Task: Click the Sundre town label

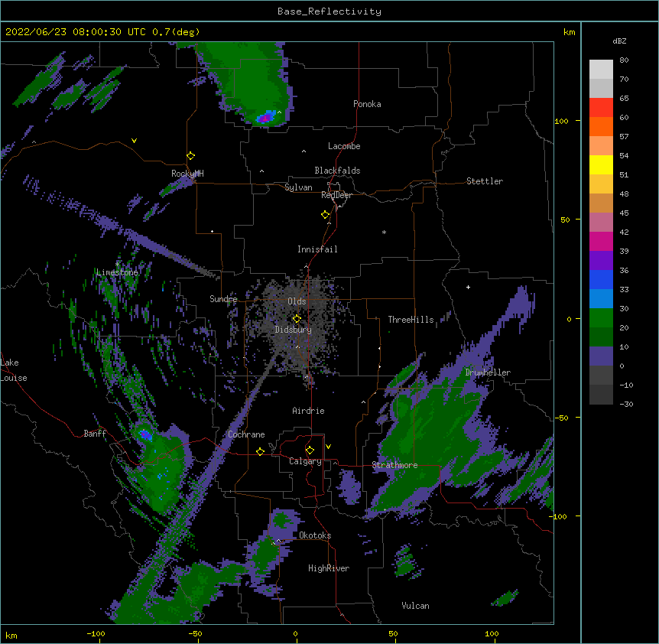Action: coord(223,299)
